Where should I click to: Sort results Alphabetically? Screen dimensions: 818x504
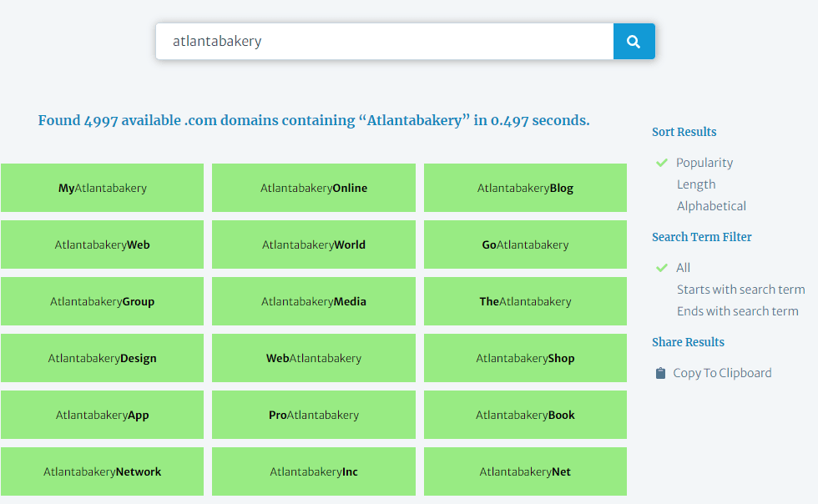[711, 205]
